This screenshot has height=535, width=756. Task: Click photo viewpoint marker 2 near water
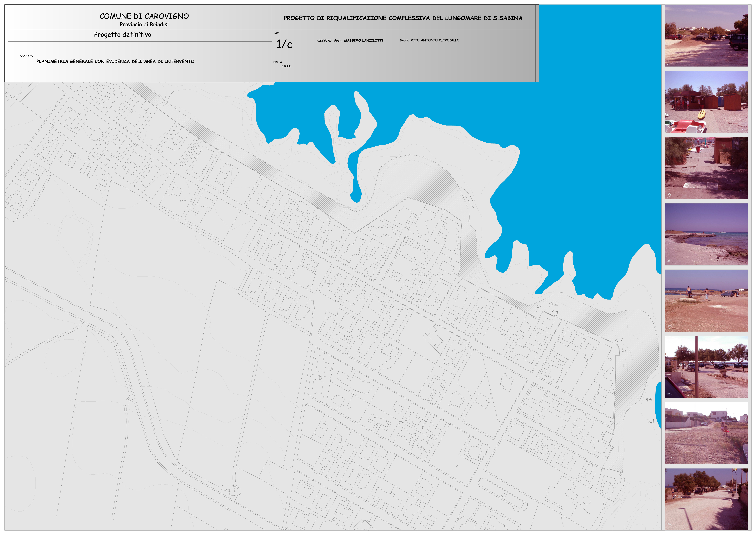click(x=651, y=421)
